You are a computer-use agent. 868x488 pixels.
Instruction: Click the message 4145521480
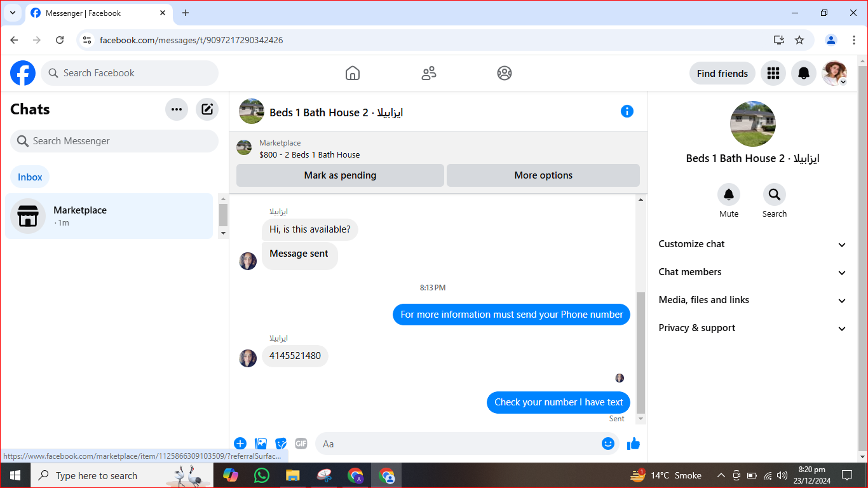[x=295, y=356]
